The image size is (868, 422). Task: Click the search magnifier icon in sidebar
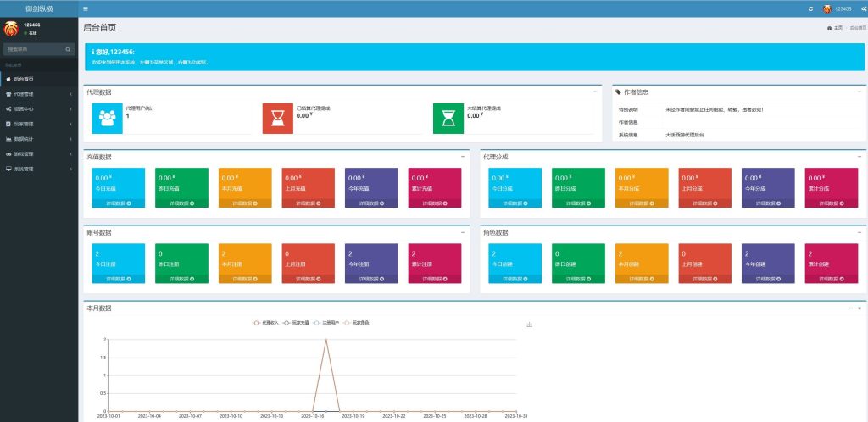[69, 49]
